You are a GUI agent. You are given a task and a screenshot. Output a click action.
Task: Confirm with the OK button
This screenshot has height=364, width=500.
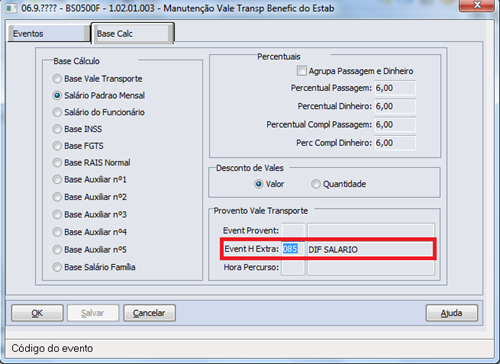37,313
